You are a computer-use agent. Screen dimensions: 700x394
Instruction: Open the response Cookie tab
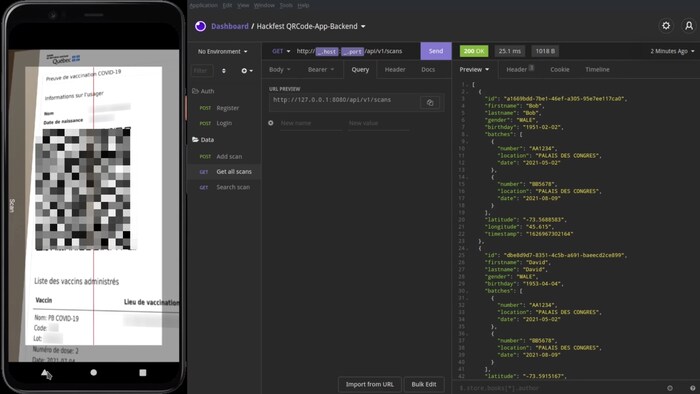click(559, 70)
